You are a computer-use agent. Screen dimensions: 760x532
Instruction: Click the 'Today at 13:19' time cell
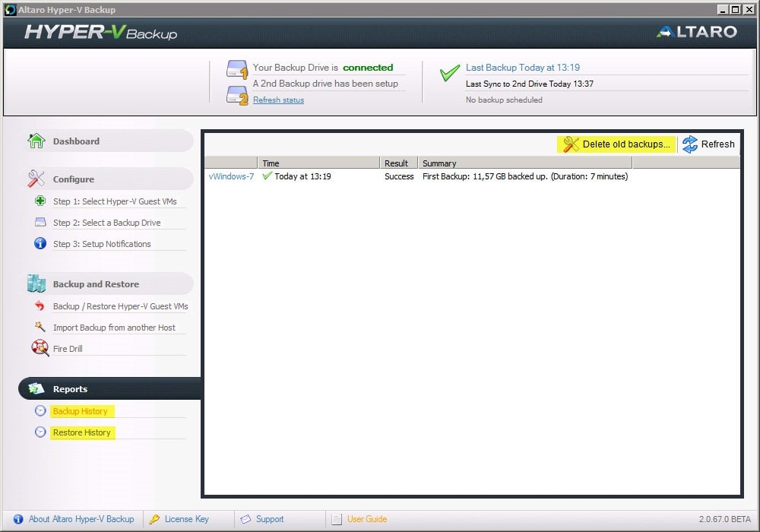pyautogui.click(x=302, y=176)
